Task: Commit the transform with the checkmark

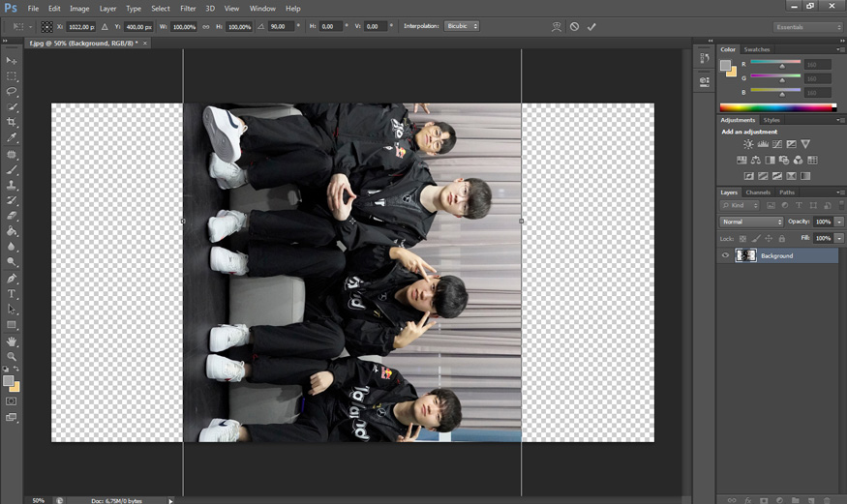Action: point(591,27)
